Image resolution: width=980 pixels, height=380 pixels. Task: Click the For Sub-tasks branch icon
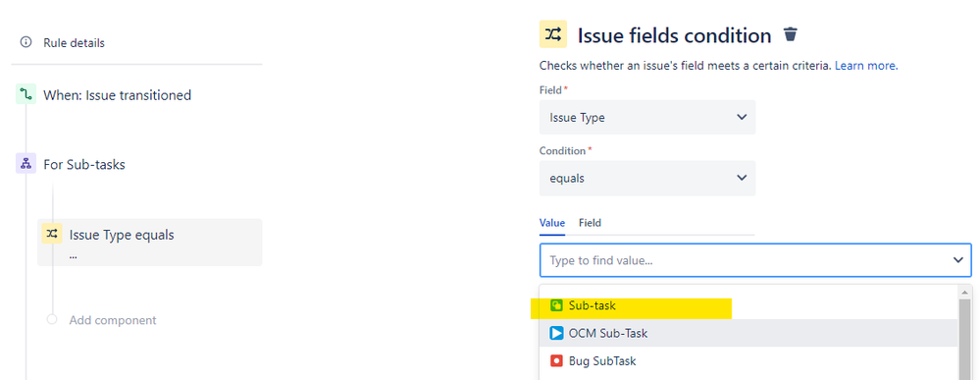(x=26, y=164)
